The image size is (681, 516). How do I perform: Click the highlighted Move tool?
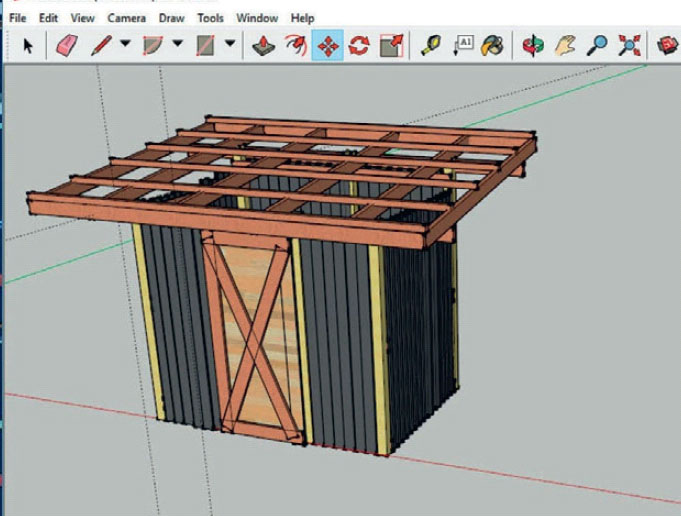coord(327,45)
